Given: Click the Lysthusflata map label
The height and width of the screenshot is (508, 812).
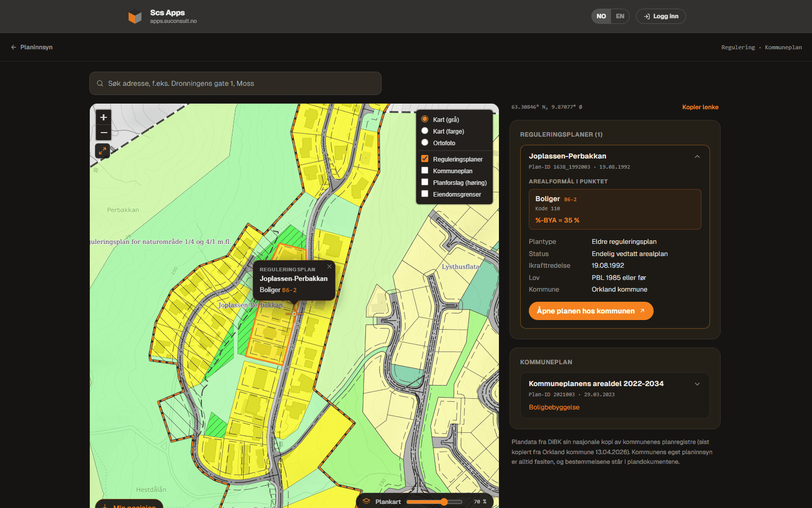Looking at the screenshot, I should 460,267.
